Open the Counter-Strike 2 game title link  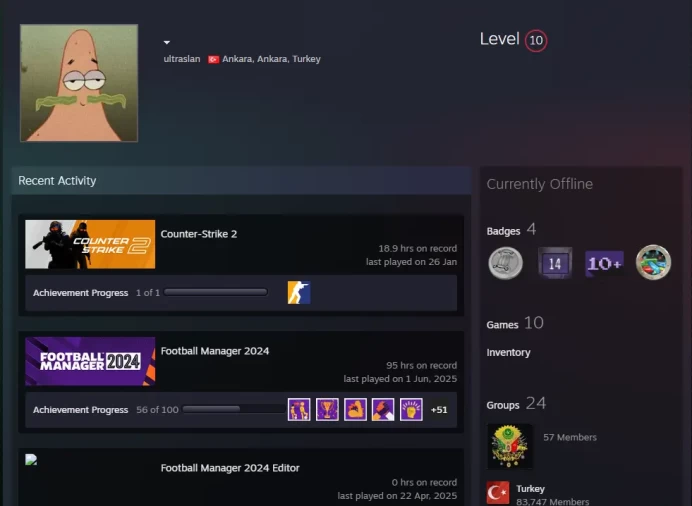click(x=199, y=234)
